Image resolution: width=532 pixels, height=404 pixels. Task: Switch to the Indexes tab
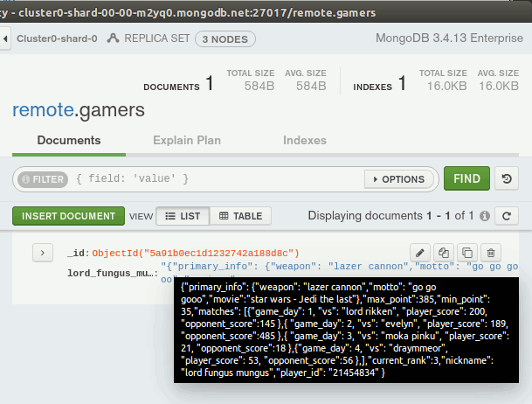pyautogui.click(x=305, y=140)
